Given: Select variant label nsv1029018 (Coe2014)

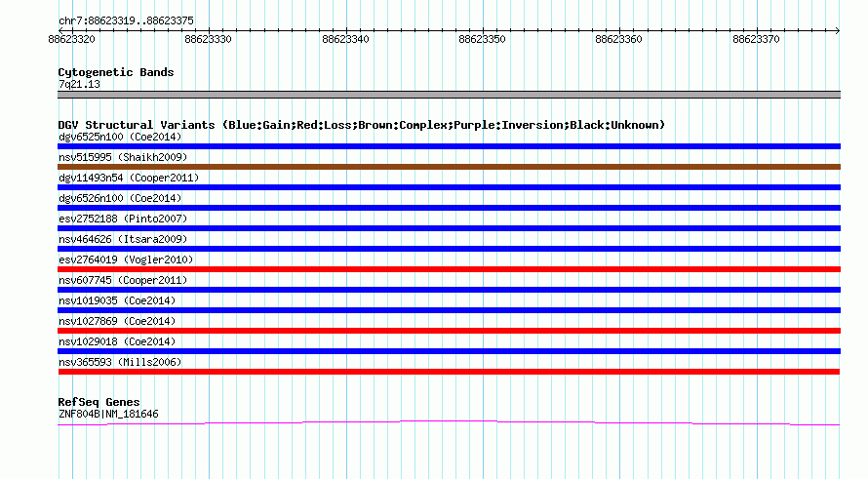Looking at the screenshot, I should tap(117, 341).
